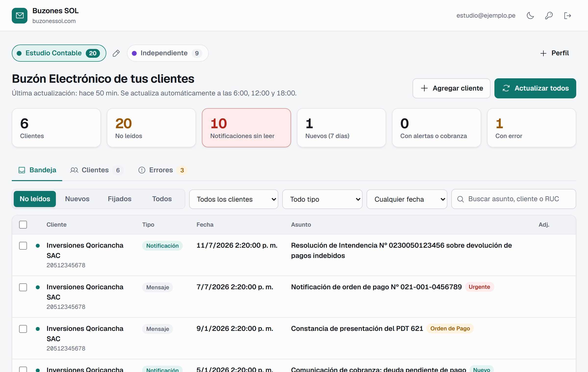This screenshot has height=372, width=588.
Task: Click the logout icon
Action: [567, 16]
